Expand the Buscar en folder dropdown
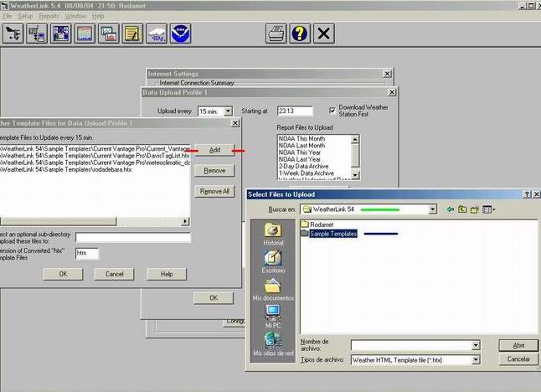Viewport: 541px width, 392px height. point(432,209)
